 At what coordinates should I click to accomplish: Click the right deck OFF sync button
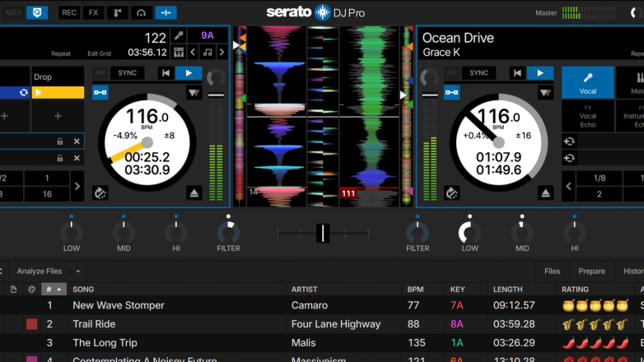click(452, 73)
